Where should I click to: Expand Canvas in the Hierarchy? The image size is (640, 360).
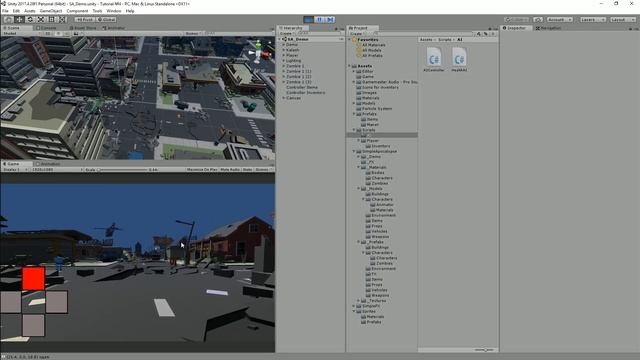pyautogui.click(x=284, y=98)
